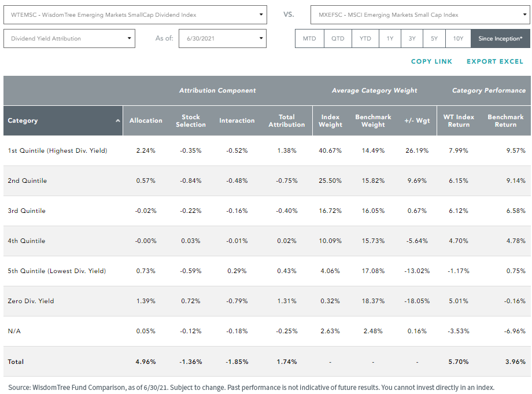The height and width of the screenshot is (394, 532).
Task: Click the COPY LINK link
Action: click(x=431, y=61)
